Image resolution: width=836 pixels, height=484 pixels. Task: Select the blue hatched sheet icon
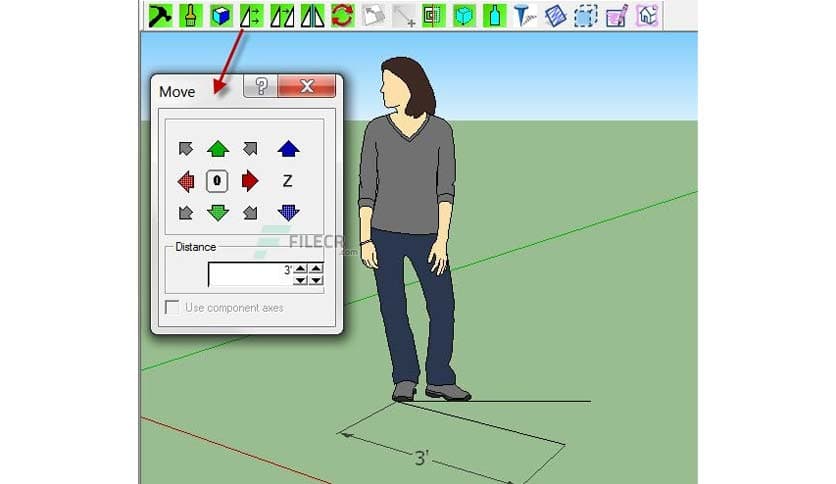(x=555, y=15)
